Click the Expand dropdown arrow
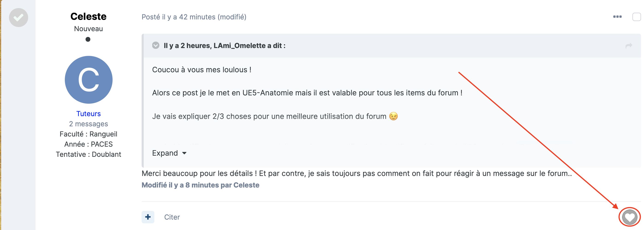Image resolution: width=644 pixels, height=230 pixels. 184,153
